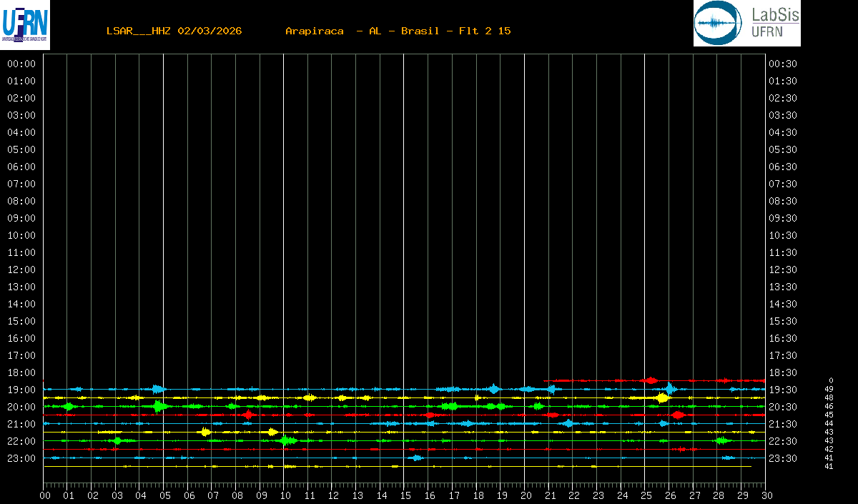
Task: Click the waveform graphic inside the LabSis logo
Action: [715, 24]
